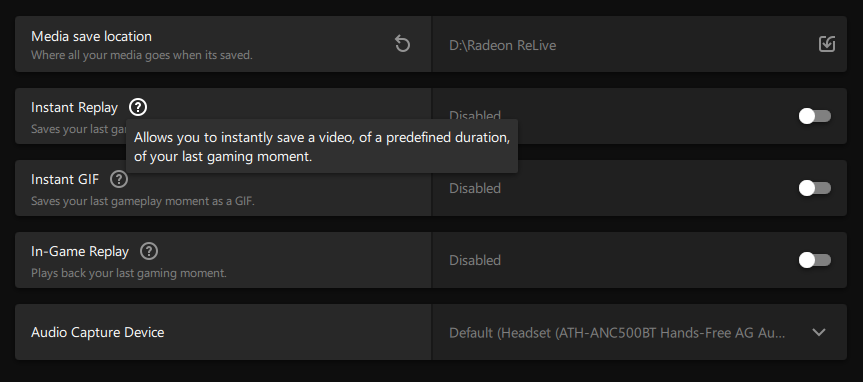
Task: Select the Media save location row label
Action: coord(91,36)
